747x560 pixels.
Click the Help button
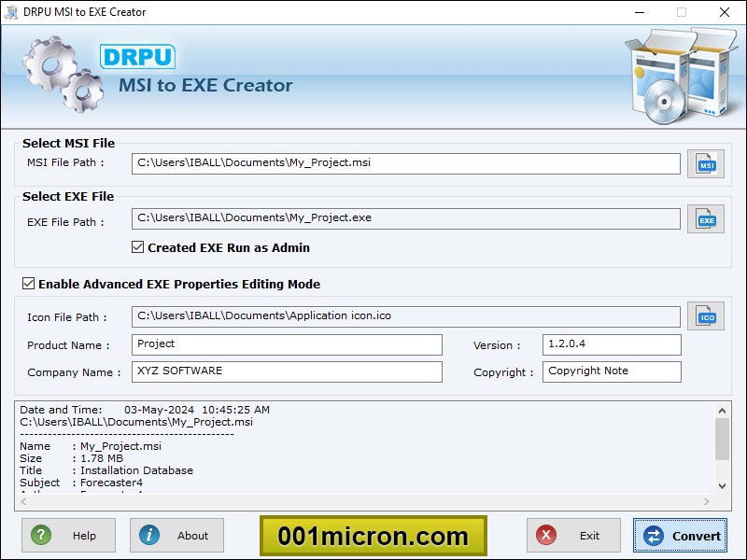(67, 536)
